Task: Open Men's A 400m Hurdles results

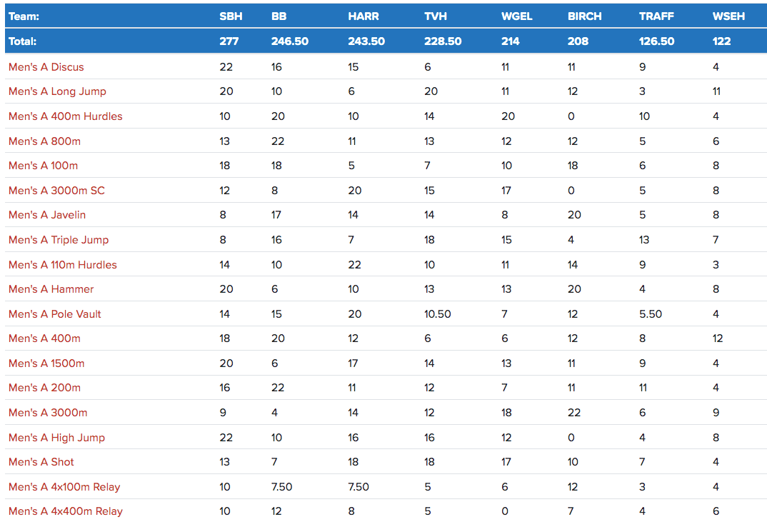Action: 66,116
